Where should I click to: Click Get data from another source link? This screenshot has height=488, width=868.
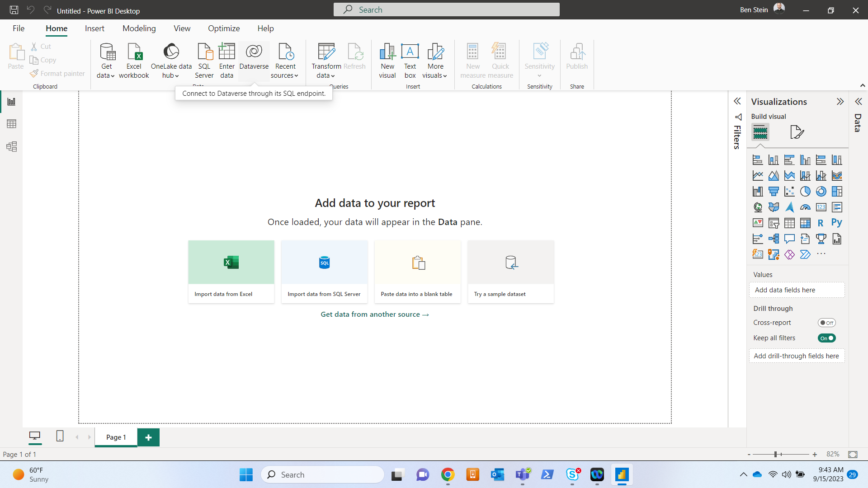(x=375, y=314)
